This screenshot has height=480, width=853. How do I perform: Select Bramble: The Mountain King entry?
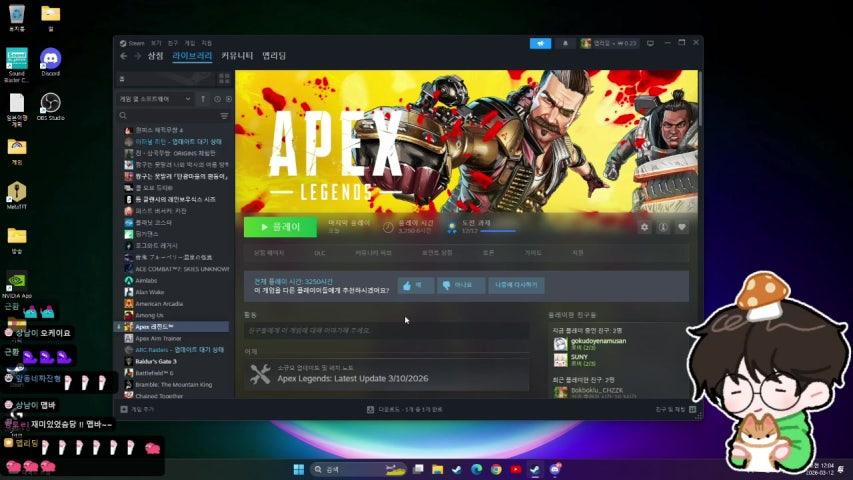[174, 385]
